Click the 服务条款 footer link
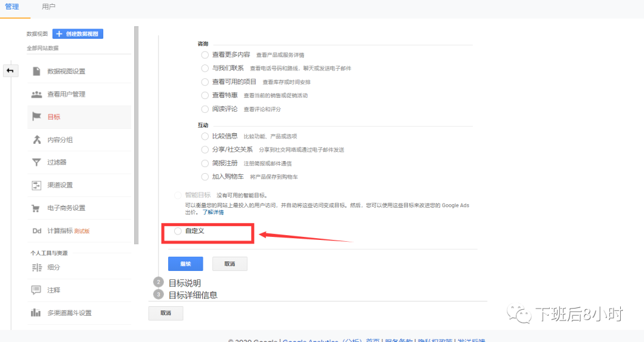The width and height of the screenshot is (644, 342). 399,340
